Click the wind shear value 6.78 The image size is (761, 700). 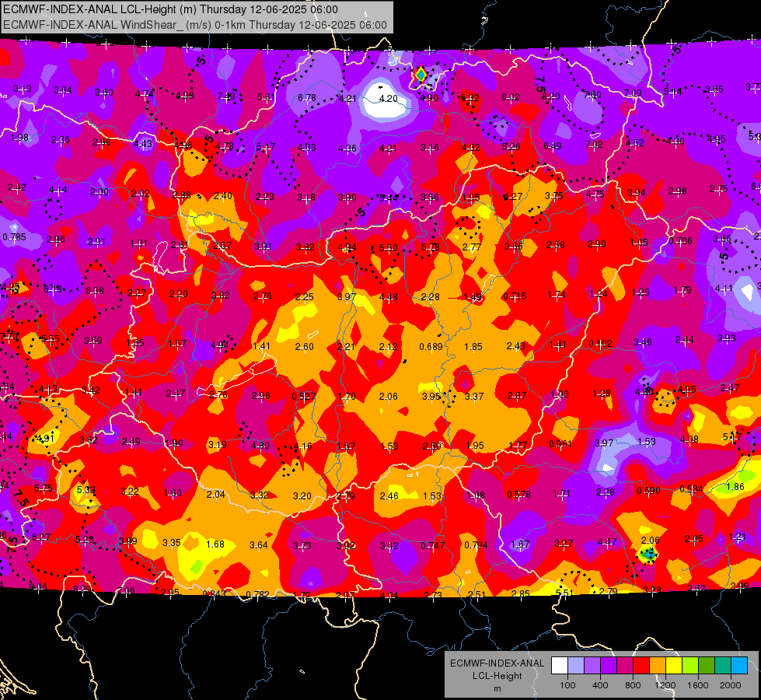point(307,98)
